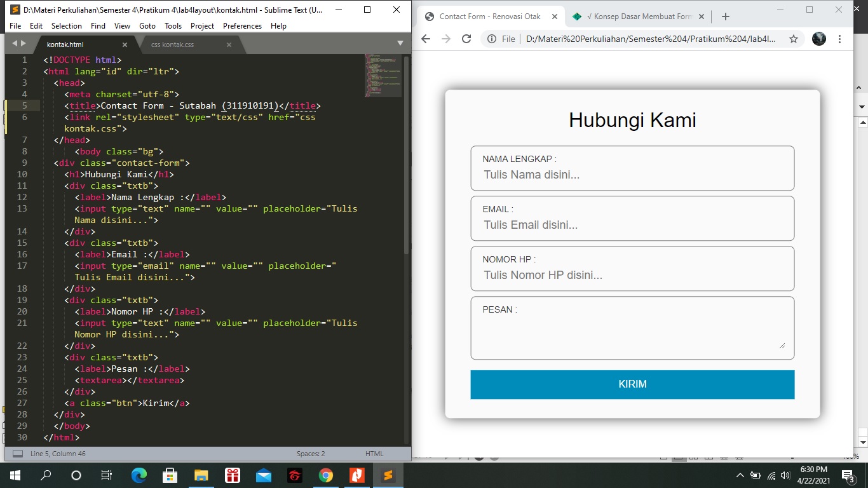Open Chrome's three-dot menu
Screen dimensions: 868x488
tap(840, 39)
